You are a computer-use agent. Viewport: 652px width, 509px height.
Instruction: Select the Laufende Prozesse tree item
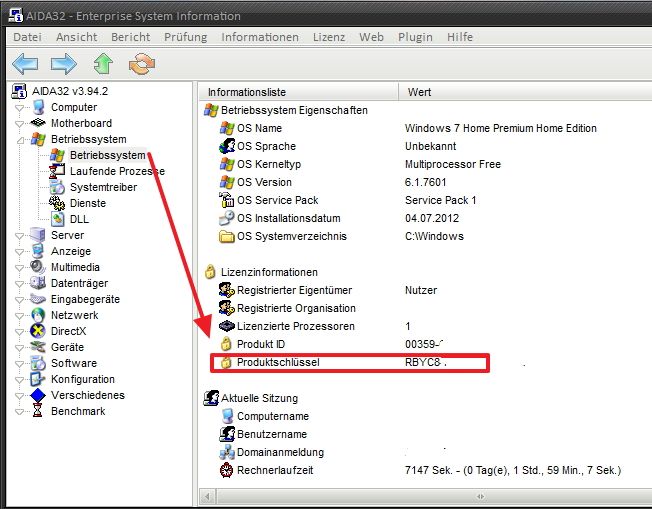click(x=116, y=171)
